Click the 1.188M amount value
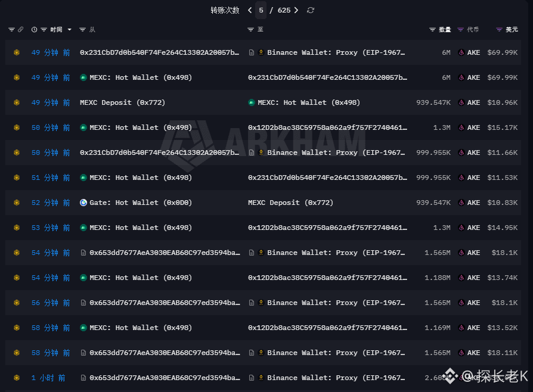The image size is (533, 392). tap(438, 278)
